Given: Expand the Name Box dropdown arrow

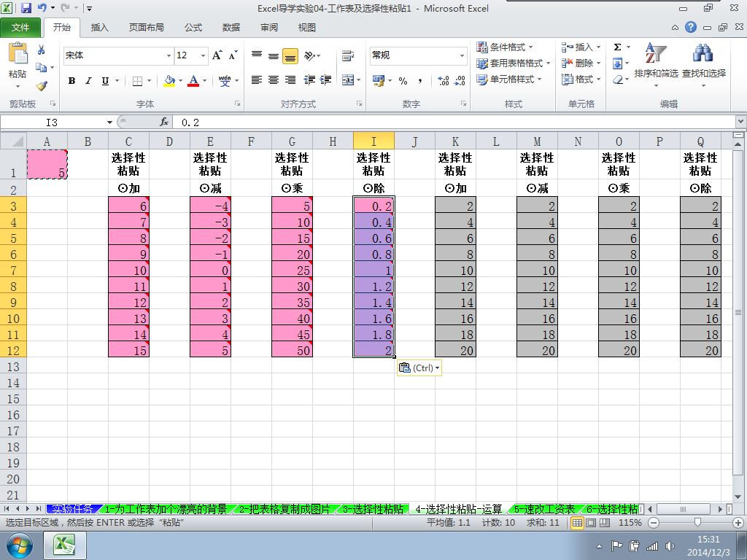Looking at the screenshot, I should pyautogui.click(x=109, y=122).
